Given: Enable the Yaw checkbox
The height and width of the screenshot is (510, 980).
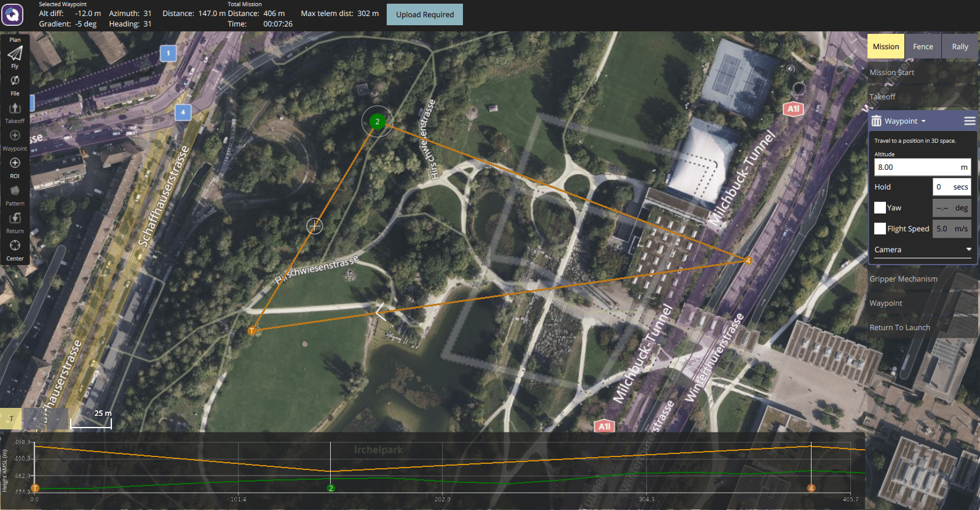Looking at the screenshot, I should pos(880,208).
